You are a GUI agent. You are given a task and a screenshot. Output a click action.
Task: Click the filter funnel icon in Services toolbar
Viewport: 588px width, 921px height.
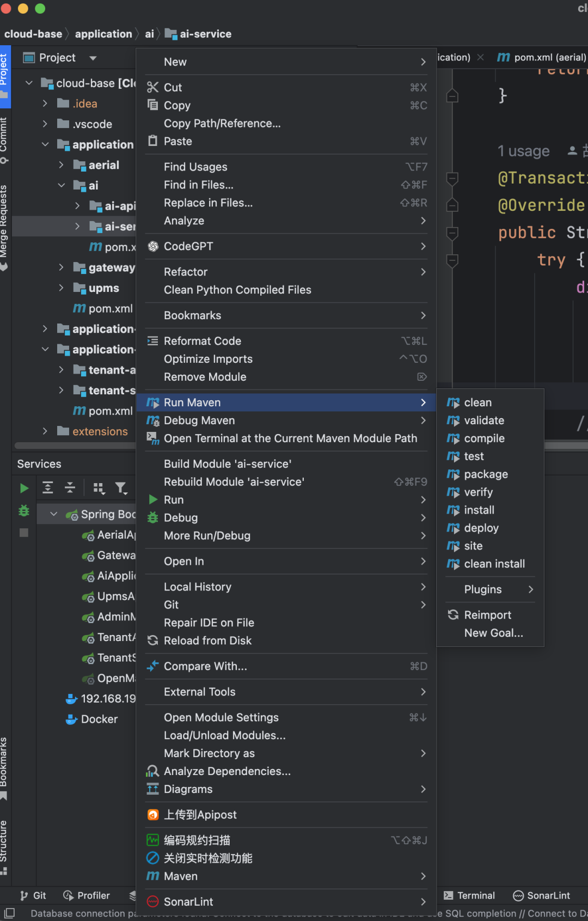tap(121, 488)
